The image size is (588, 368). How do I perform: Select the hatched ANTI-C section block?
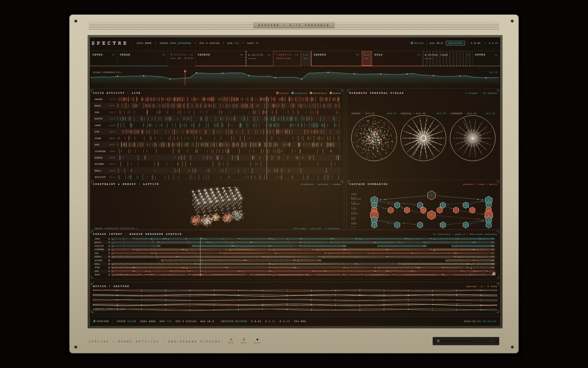(x=287, y=59)
